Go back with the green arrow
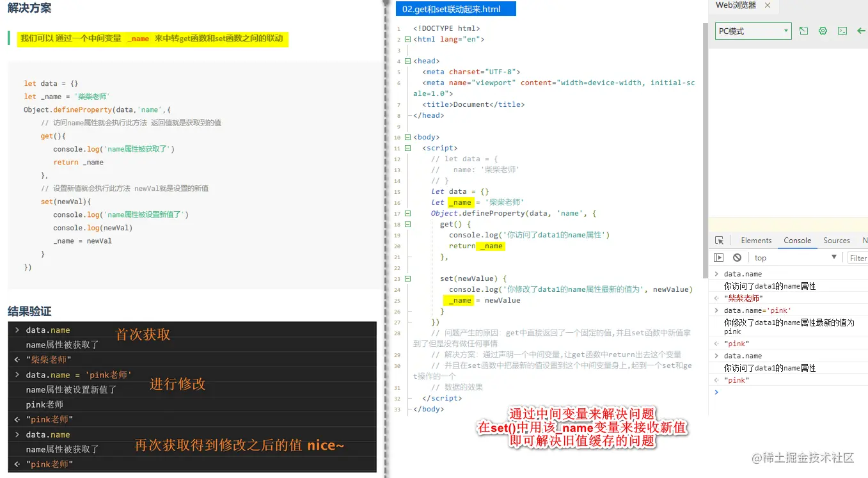The image size is (868, 478). (x=861, y=31)
